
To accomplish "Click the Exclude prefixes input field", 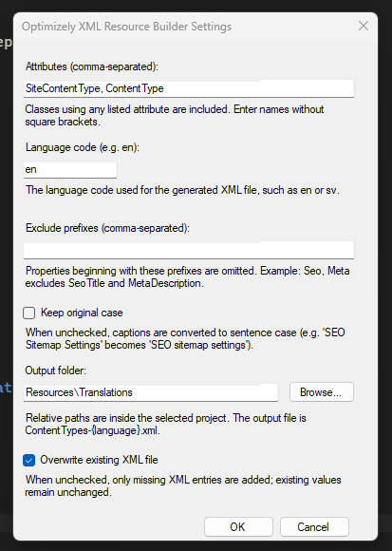I will (189, 250).
